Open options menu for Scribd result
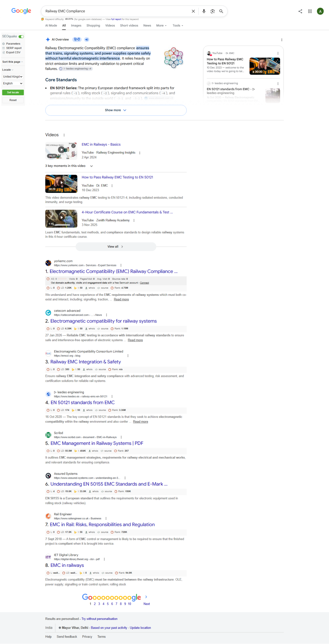Screen dimensions: 329x644 [121, 437]
